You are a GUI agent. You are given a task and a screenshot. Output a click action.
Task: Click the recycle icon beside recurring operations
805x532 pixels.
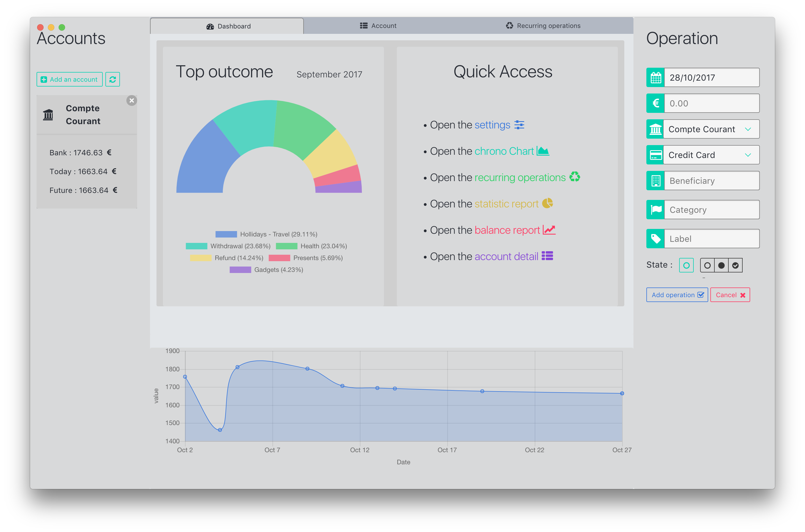coord(575,177)
